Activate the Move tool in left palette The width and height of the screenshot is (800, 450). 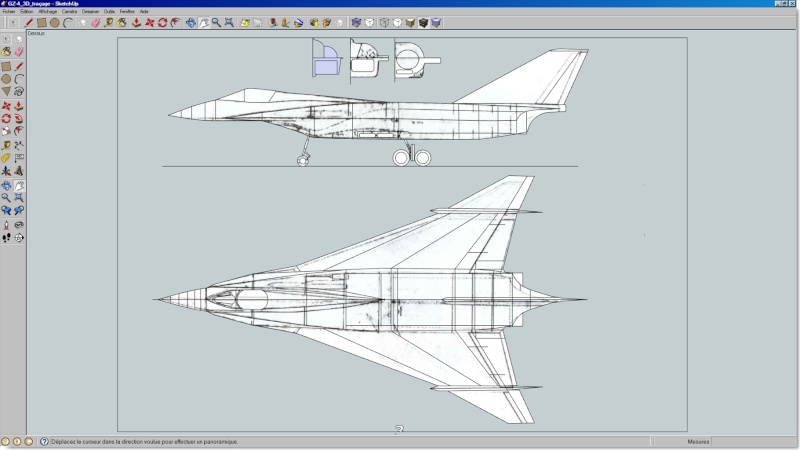pos(6,106)
